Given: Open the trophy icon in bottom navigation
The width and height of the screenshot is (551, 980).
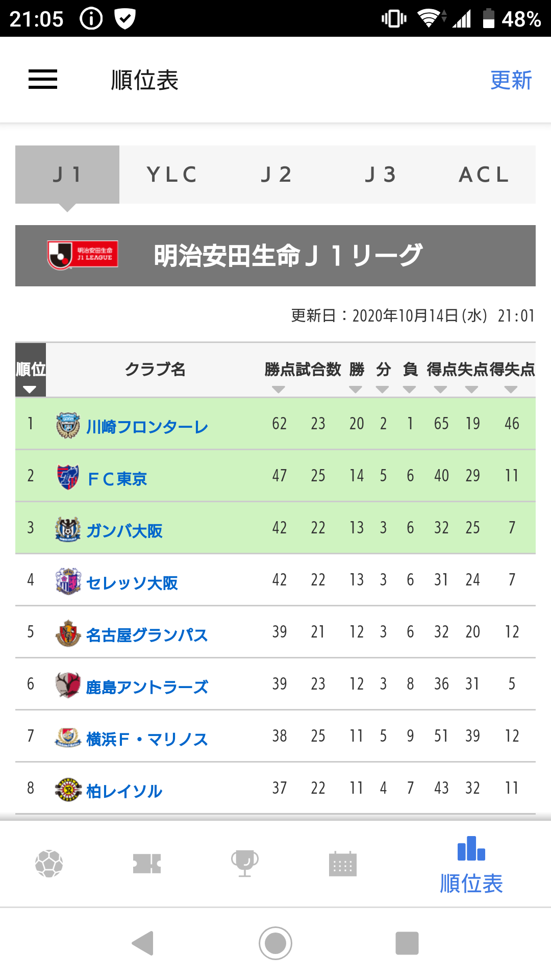Looking at the screenshot, I should (x=245, y=864).
